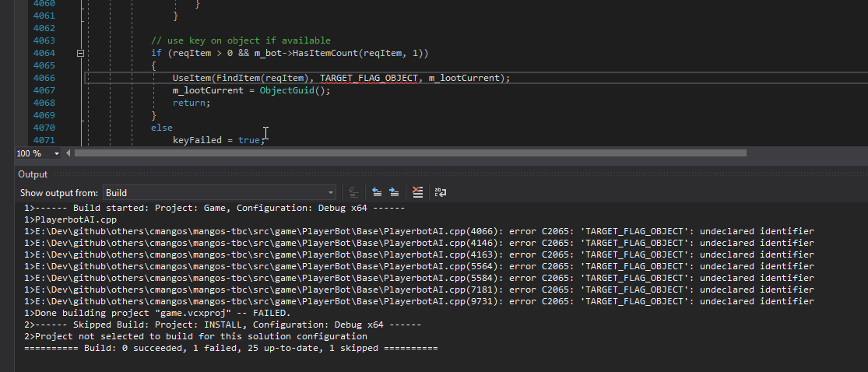868x372 pixels.
Task: Click TARGET_FLAG_OBJECT in code line 4066
Action: (369, 78)
